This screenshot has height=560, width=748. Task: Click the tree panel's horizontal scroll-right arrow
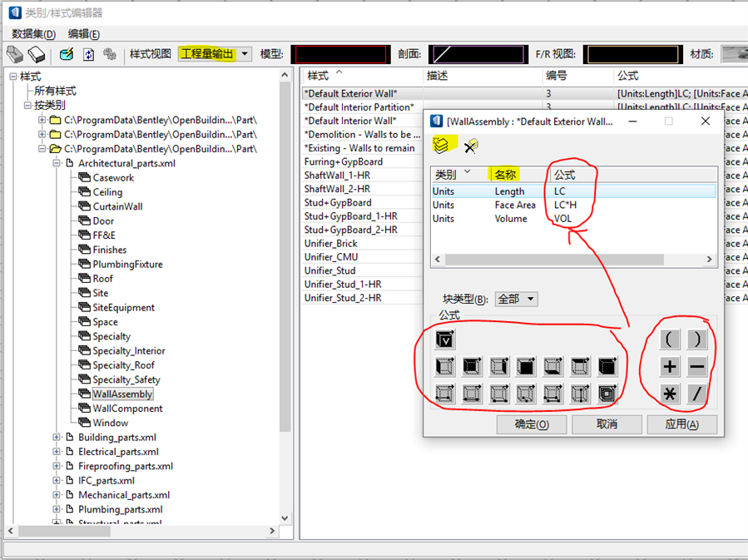coord(272,530)
